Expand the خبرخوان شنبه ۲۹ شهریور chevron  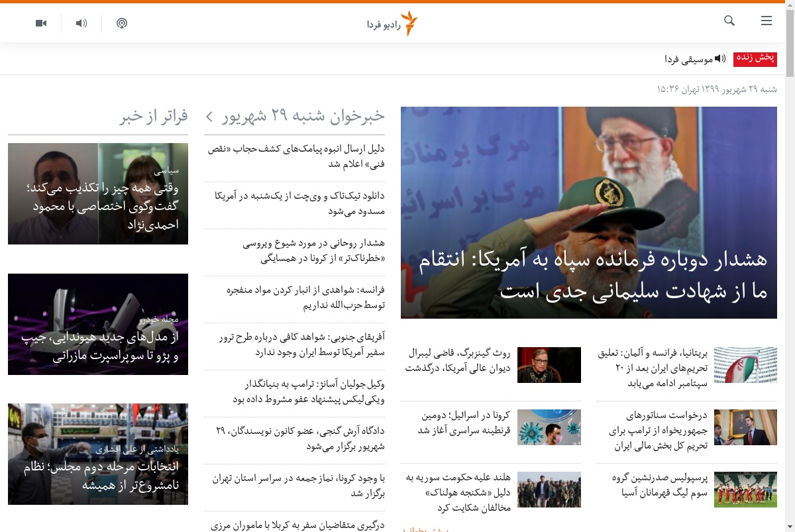(209, 117)
